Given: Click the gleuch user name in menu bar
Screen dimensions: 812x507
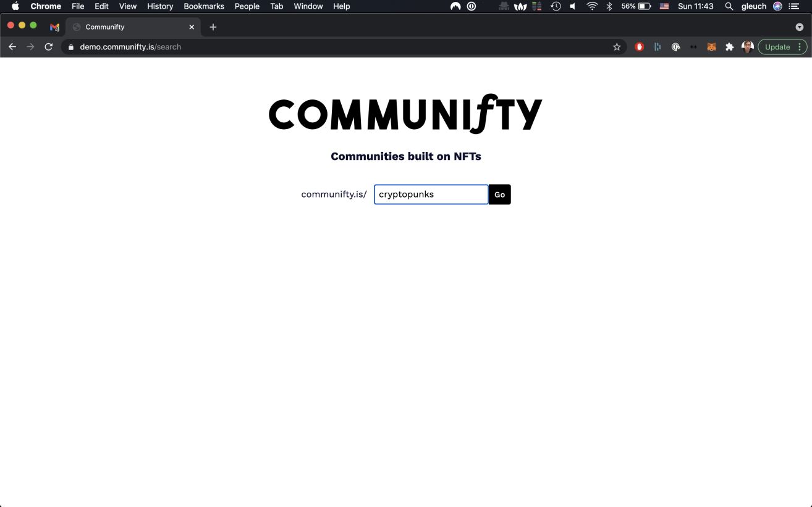Looking at the screenshot, I should (x=754, y=6).
